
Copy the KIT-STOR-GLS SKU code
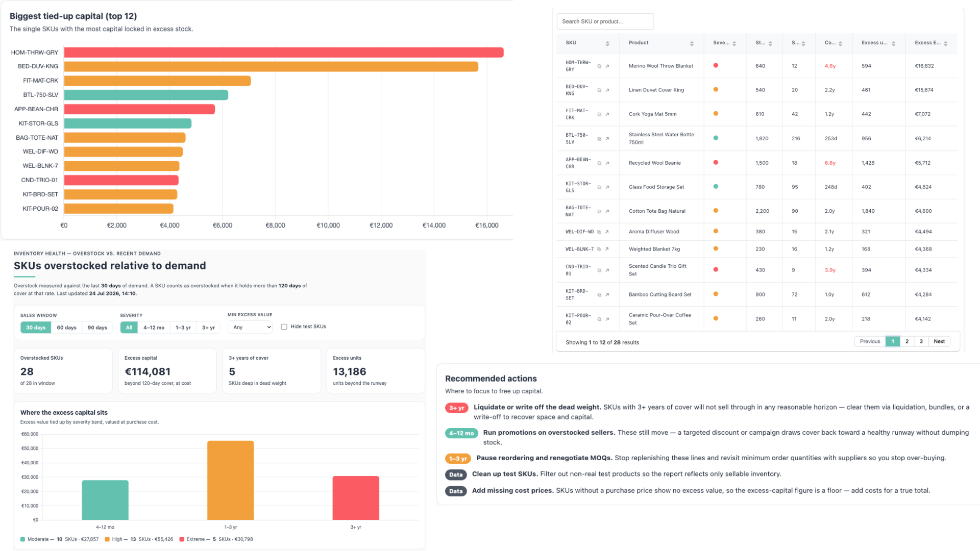pyautogui.click(x=599, y=187)
